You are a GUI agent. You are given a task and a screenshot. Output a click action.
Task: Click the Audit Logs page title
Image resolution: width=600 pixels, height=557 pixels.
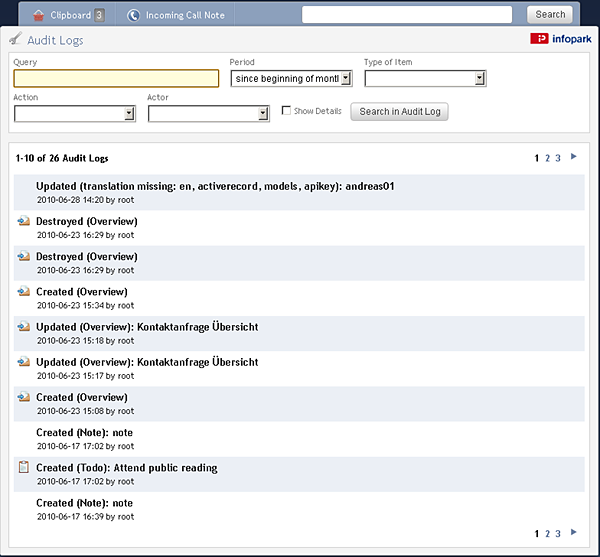pos(55,40)
